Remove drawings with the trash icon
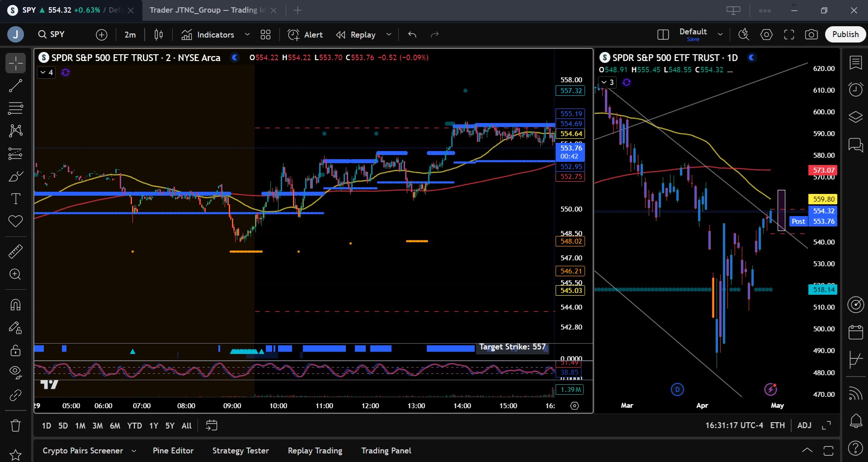The height and width of the screenshot is (462, 868). click(x=15, y=425)
